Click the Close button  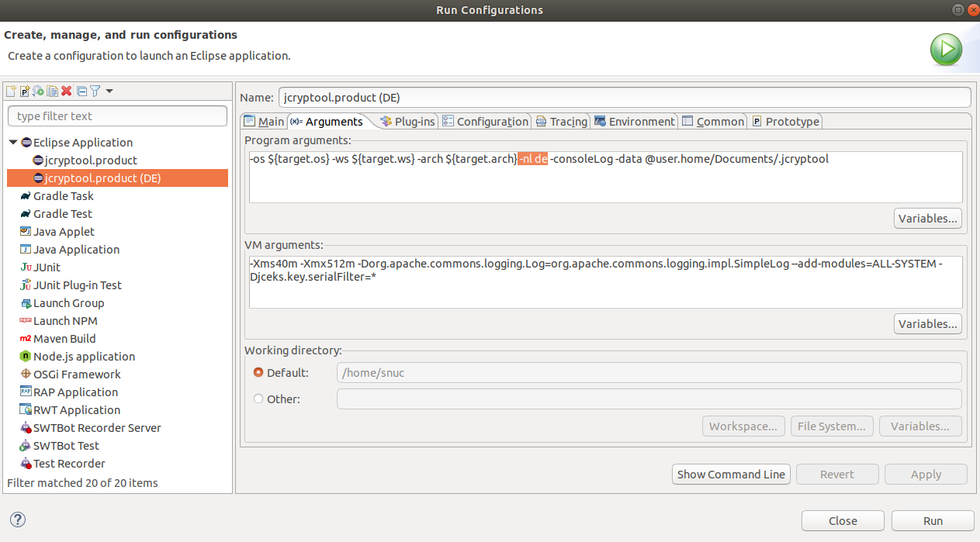coord(843,521)
